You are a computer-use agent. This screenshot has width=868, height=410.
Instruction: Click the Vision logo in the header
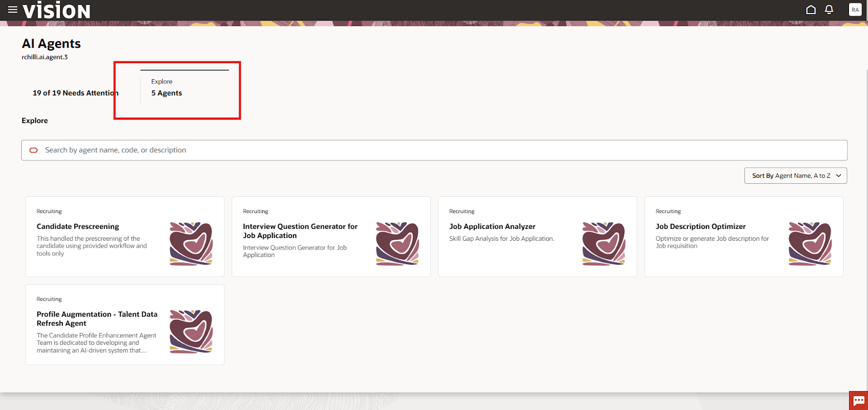(56, 11)
